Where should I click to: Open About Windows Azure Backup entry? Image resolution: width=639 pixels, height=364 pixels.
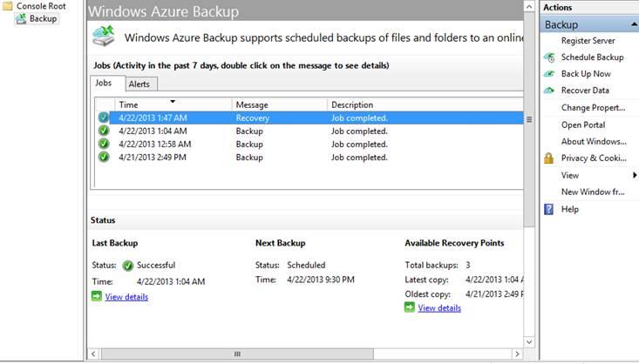coord(594,141)
